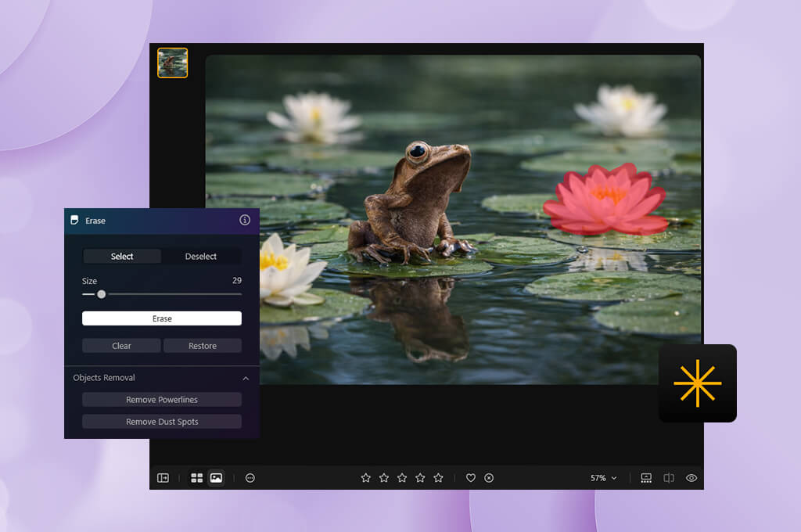This screenshot has height=532, width=801.
Task: Toggle the left sidebar panel icon
Action: tap(163, 478)
